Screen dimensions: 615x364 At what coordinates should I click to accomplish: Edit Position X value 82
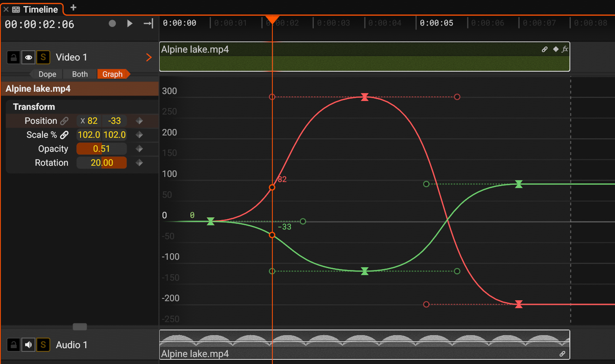pos(89,121)
